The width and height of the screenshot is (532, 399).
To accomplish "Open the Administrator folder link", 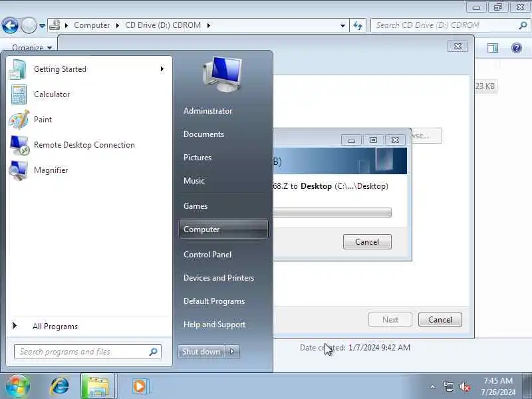I will [x=207, y=111].
